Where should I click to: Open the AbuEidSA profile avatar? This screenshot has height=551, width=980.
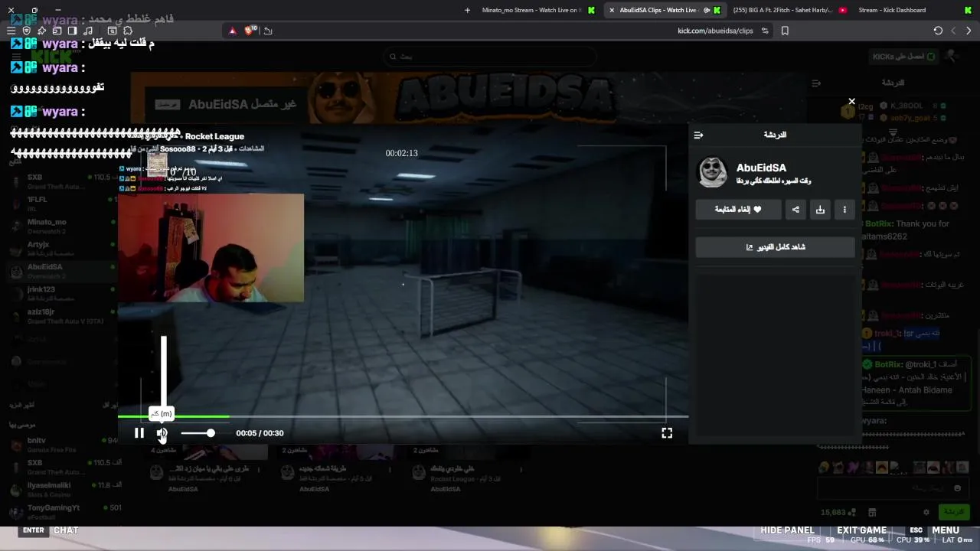712,173
